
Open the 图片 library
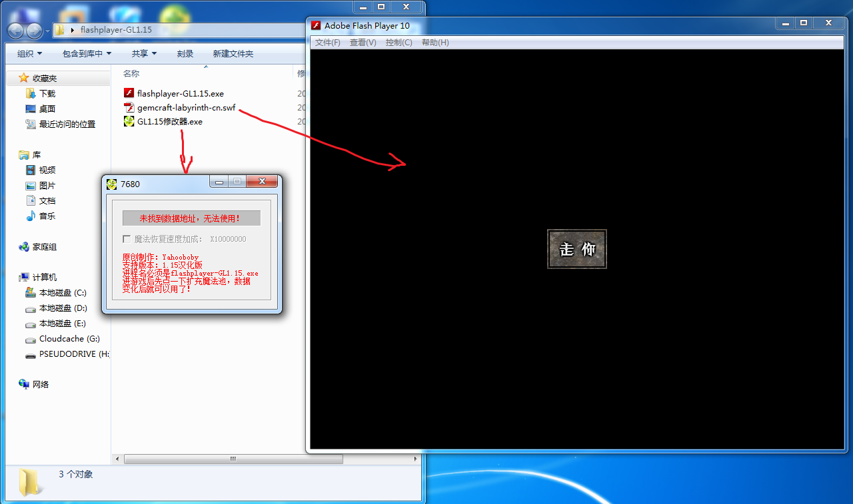click(x=47, y=185)
